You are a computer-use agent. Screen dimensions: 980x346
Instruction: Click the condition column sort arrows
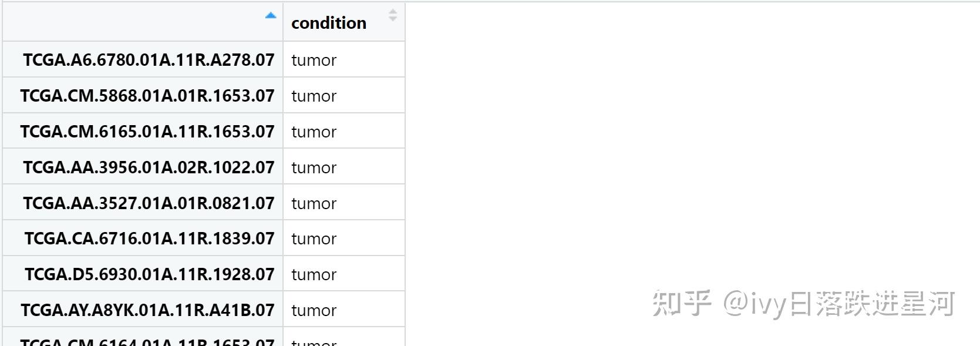(x=393, y=15)
